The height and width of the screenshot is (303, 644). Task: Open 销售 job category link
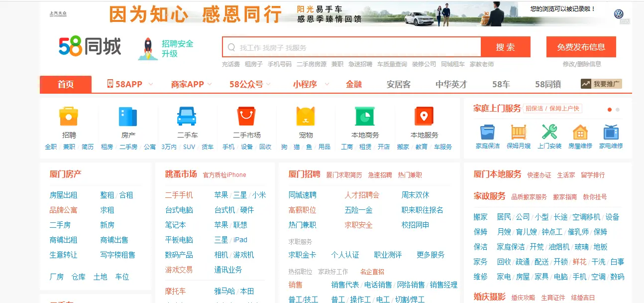(x=295, y=285)
